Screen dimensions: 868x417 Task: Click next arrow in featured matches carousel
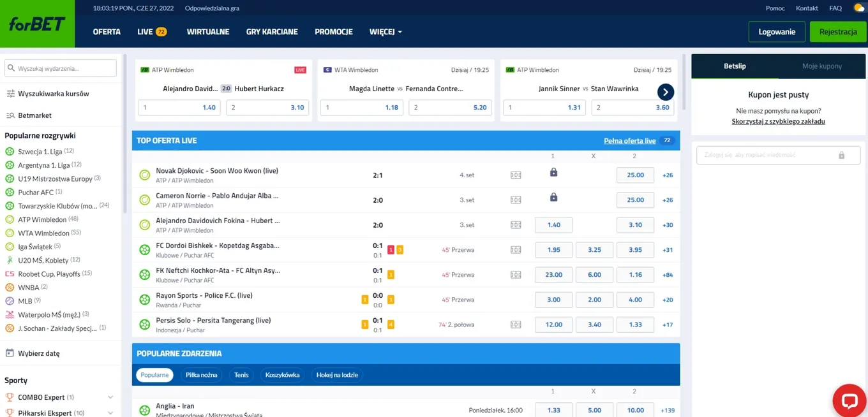666,92
